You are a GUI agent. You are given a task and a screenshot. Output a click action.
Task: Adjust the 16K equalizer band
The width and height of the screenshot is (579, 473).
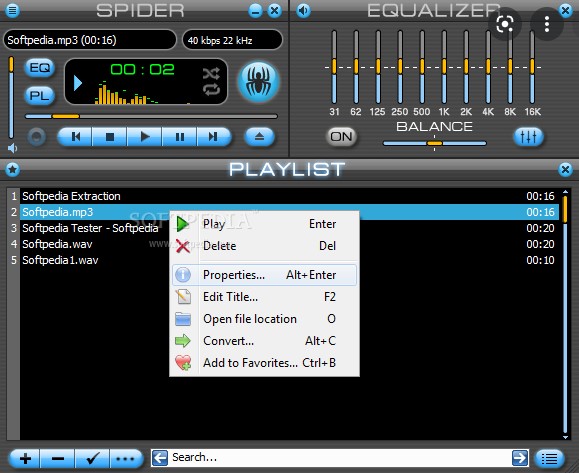532,67
